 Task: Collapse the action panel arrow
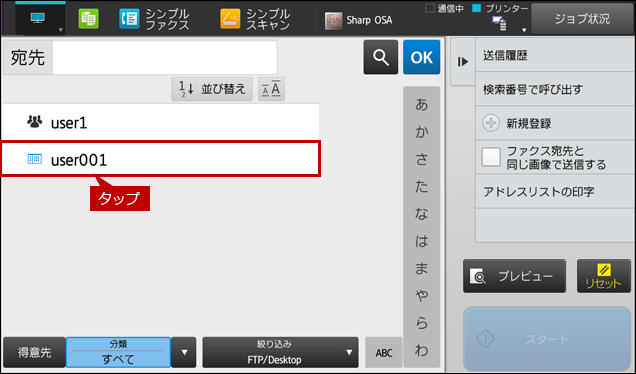click(463, 62)
